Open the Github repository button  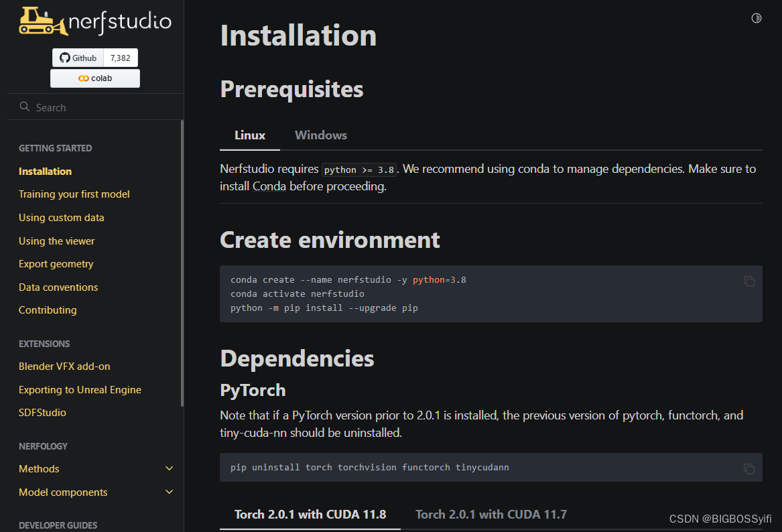78,58
